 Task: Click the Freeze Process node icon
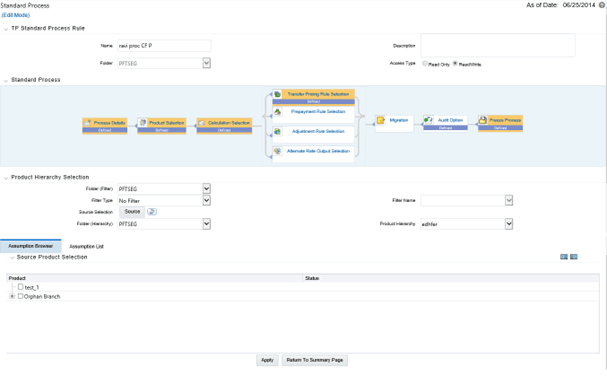(482, 120)
